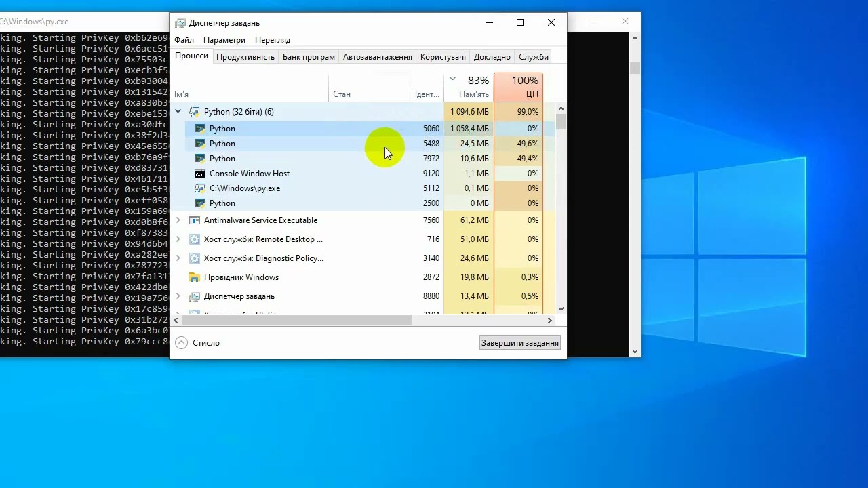Screen dimensions: 868x488
Task: Maximize the Диспетчер завдань window
Action: click(520, 22)
